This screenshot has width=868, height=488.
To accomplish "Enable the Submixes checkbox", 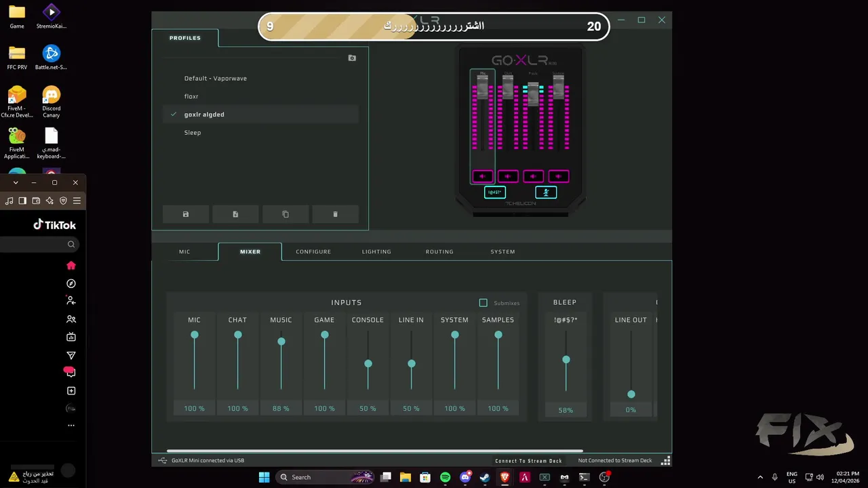I will click(484, 303).
